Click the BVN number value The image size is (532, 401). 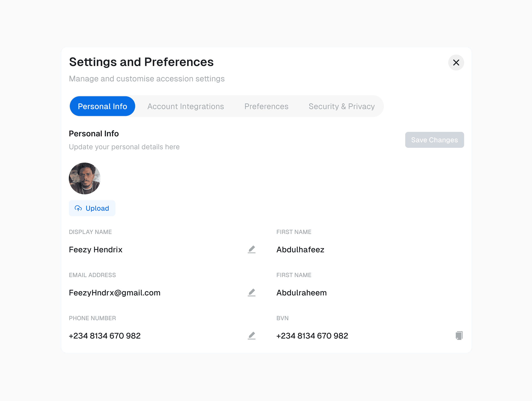tap(312, 336)
